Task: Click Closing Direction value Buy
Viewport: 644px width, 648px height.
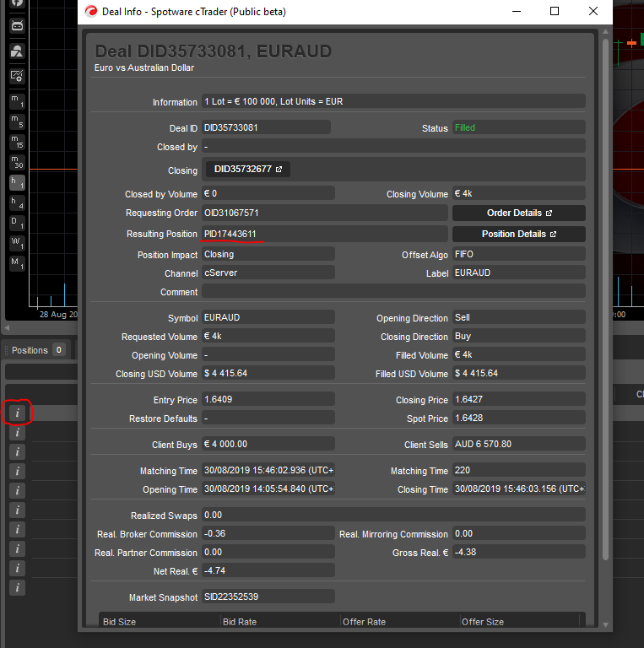Action: (x=519, y=336)
